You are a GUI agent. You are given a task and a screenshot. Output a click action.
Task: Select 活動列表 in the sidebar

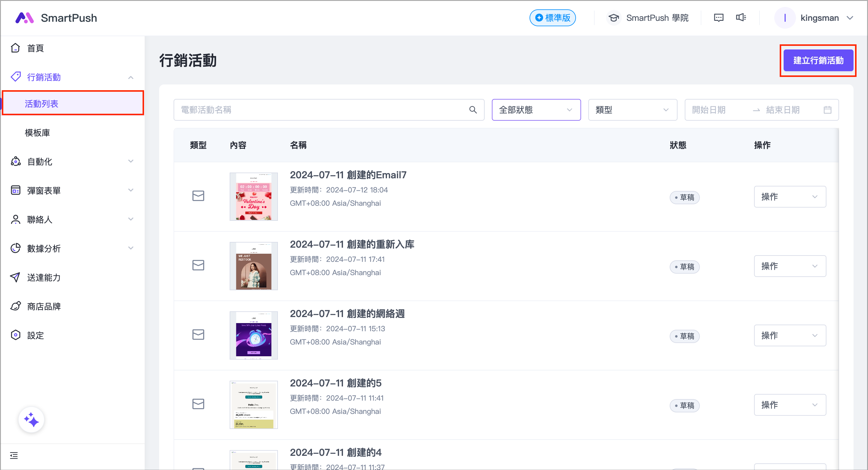(x=42, y=103)
